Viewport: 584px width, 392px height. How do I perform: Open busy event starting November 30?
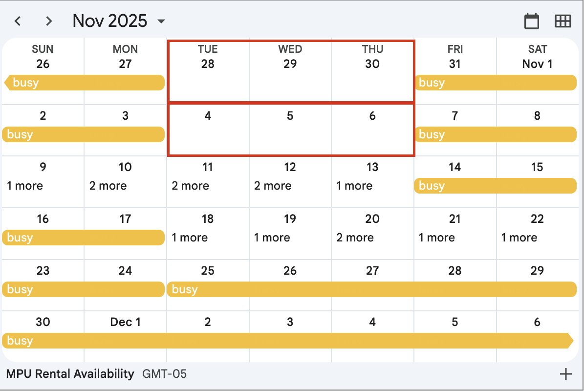click(287, 341)
